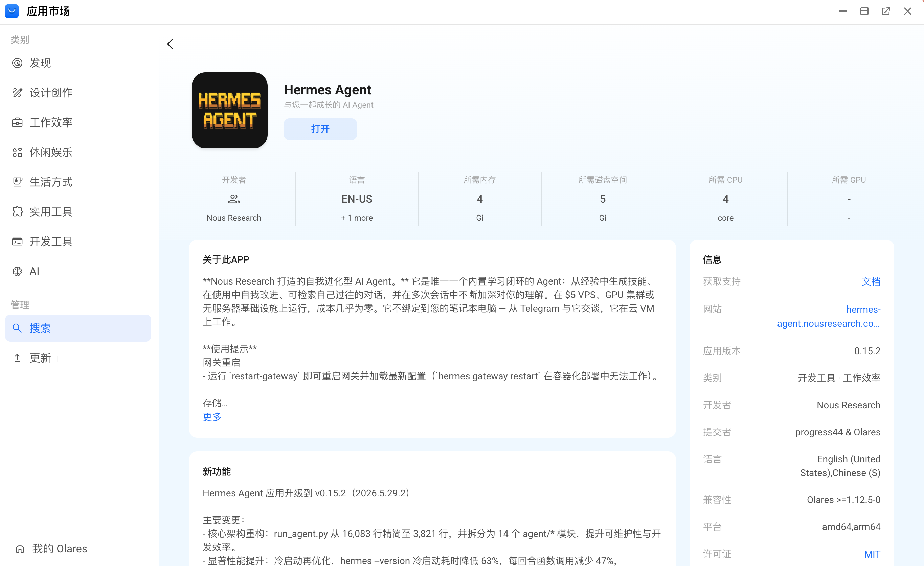The image size is (924, 566).
Task: Click the AI brain icon
Action: pyautogui.click(x=17, y=271)
